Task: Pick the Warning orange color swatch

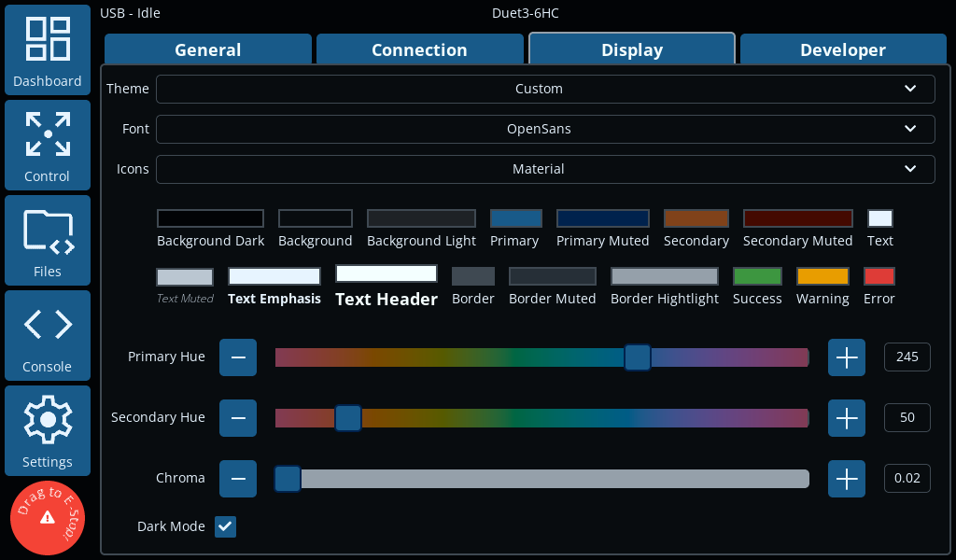Action: (x=822, y=276)
